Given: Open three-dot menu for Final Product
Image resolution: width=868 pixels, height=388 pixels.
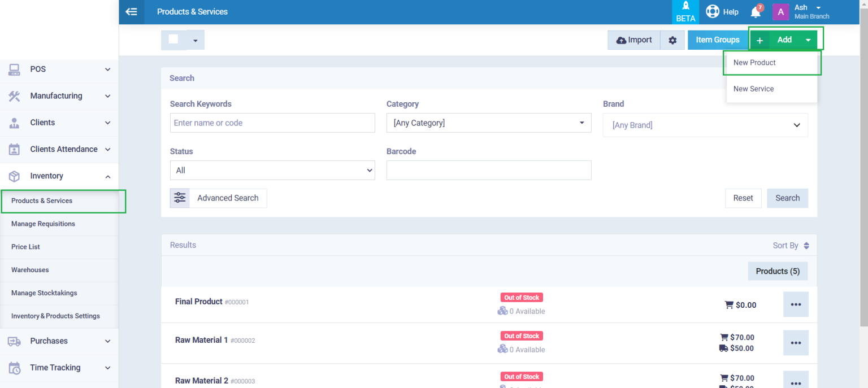Looking at the screenshot, I should [796, 304].
